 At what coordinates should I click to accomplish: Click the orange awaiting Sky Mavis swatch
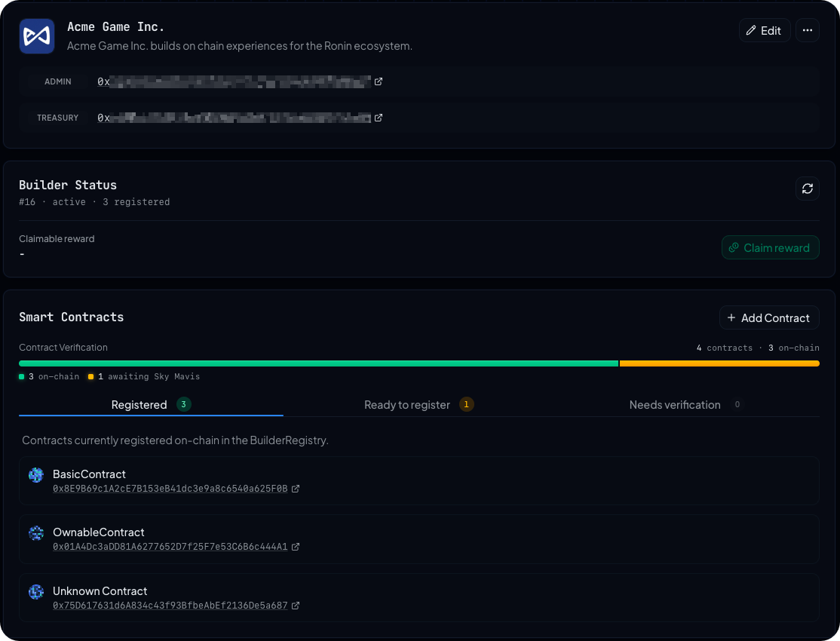coord(91,377)
